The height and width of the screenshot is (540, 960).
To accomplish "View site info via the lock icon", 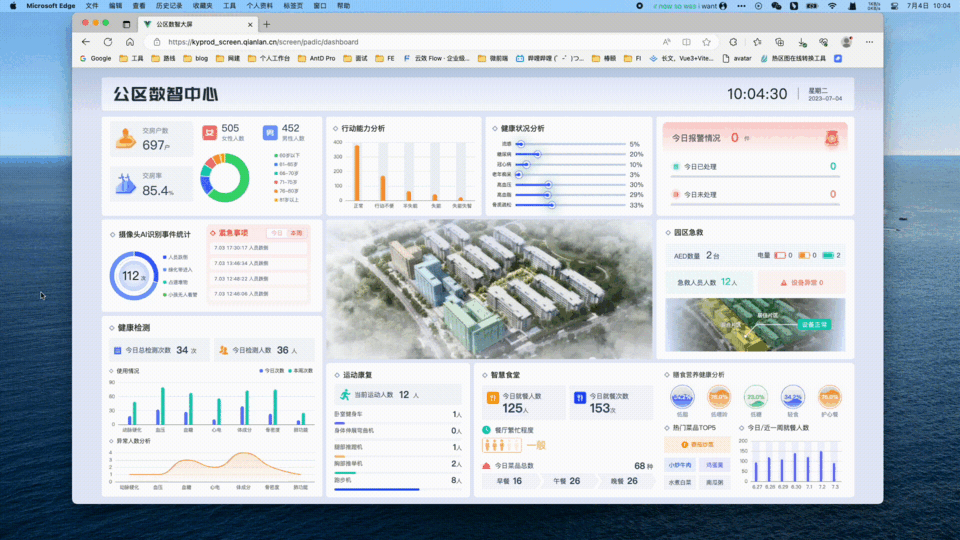I will [157, 42].
